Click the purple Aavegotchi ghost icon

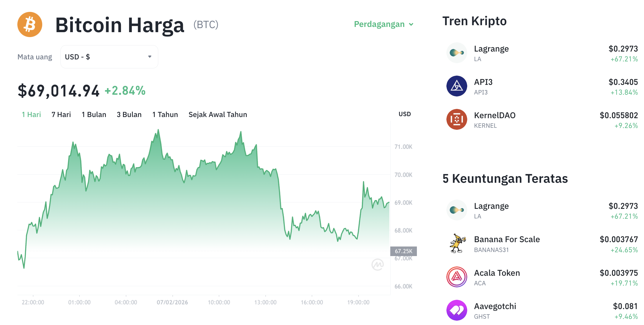tap(457, 310)
